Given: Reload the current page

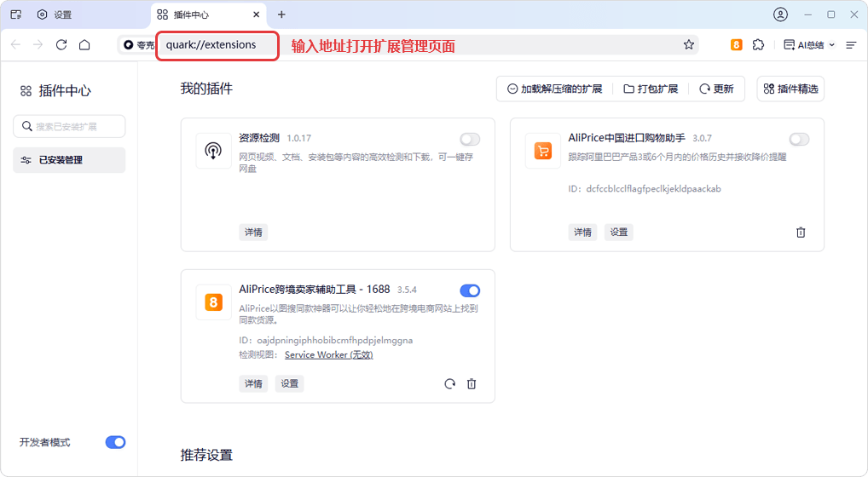Looking at the screenshot, I should click(x=61, y=45).
